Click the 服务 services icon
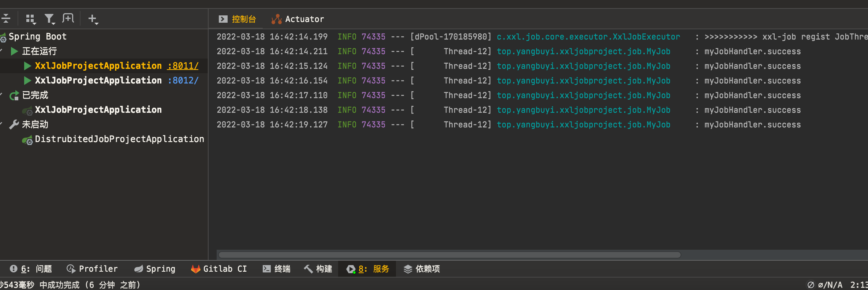 tap(351, 269)
